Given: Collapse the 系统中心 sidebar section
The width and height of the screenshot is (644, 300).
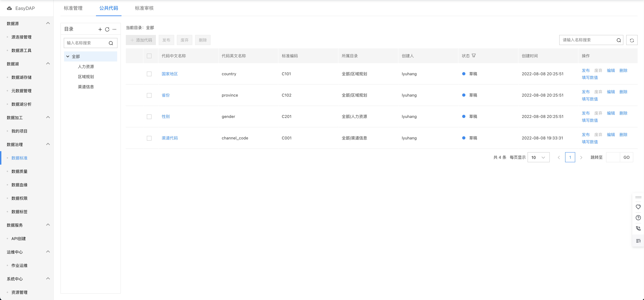Looking at the screenshot, I should click(x=48, y=278).
